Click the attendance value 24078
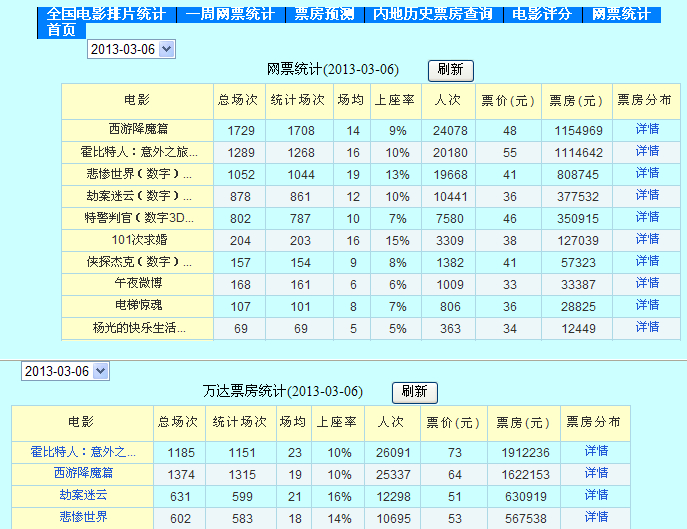 pos(450,131)
